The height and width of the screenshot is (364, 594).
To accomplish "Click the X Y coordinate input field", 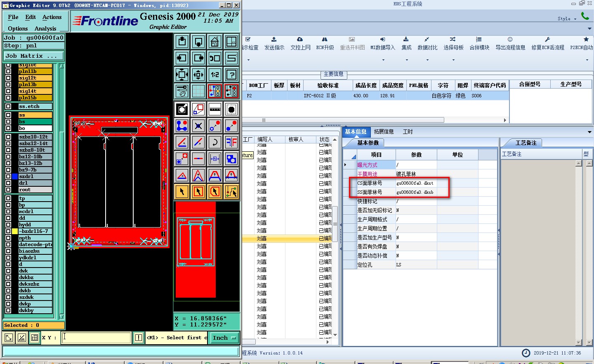I will point(97,338).
